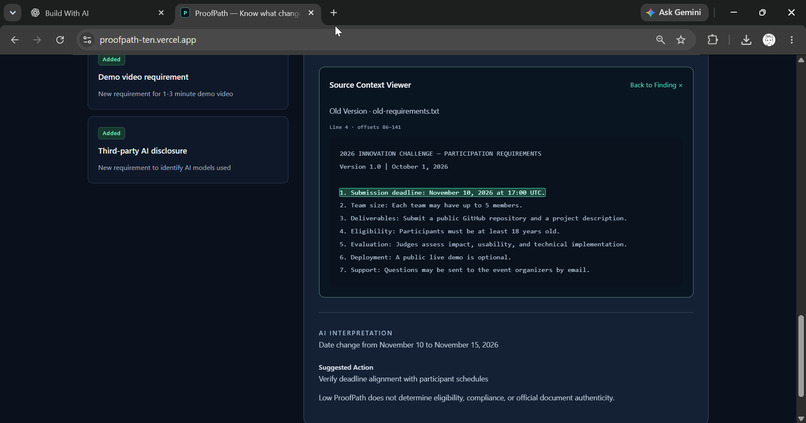806x423 pixels.
Task: Minimize the browser window
Action: point(734,12)
